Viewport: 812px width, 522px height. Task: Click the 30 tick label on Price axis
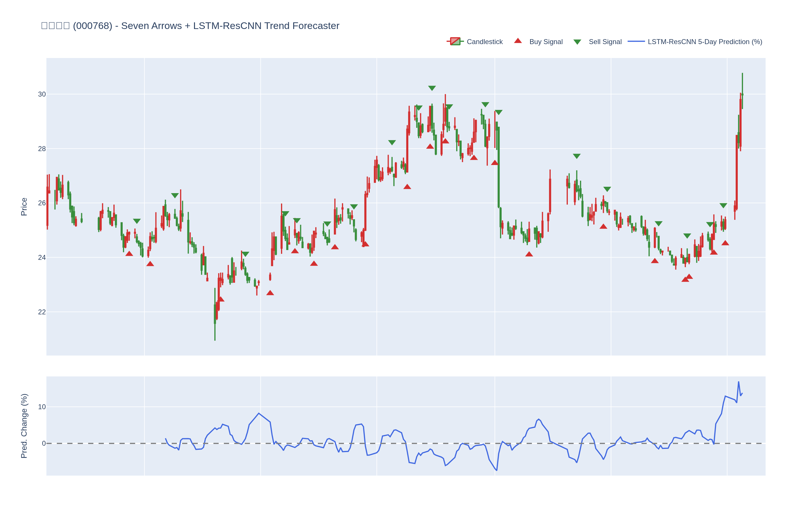(42, 94)
